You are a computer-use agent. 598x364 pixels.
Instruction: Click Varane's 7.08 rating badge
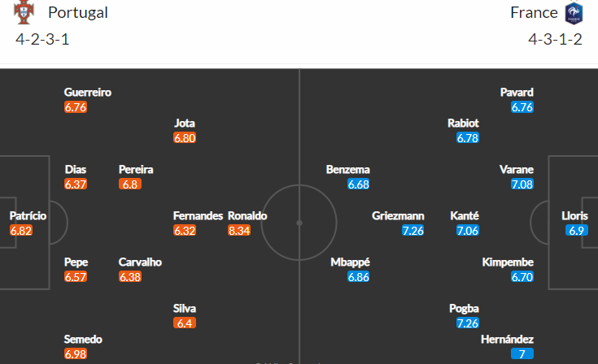[x=522, y=184]
